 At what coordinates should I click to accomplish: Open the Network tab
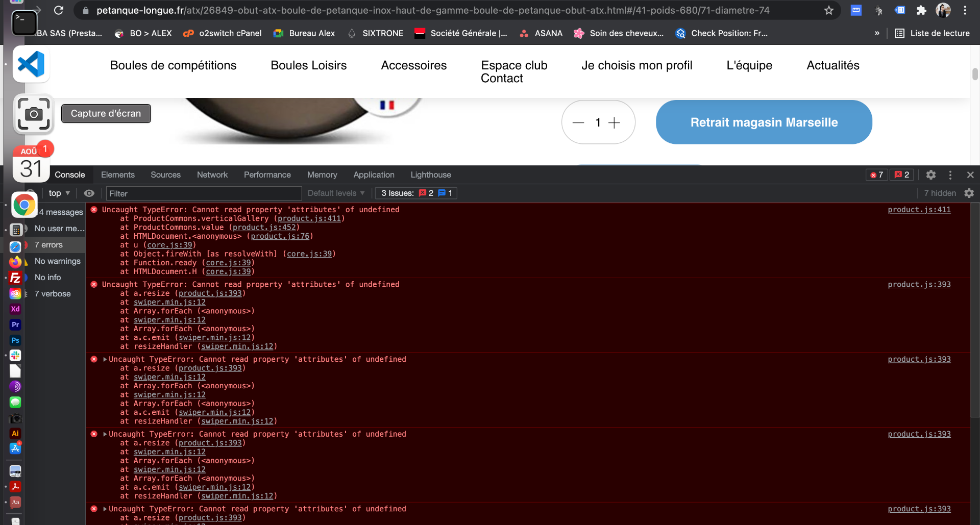coord(212,175)
